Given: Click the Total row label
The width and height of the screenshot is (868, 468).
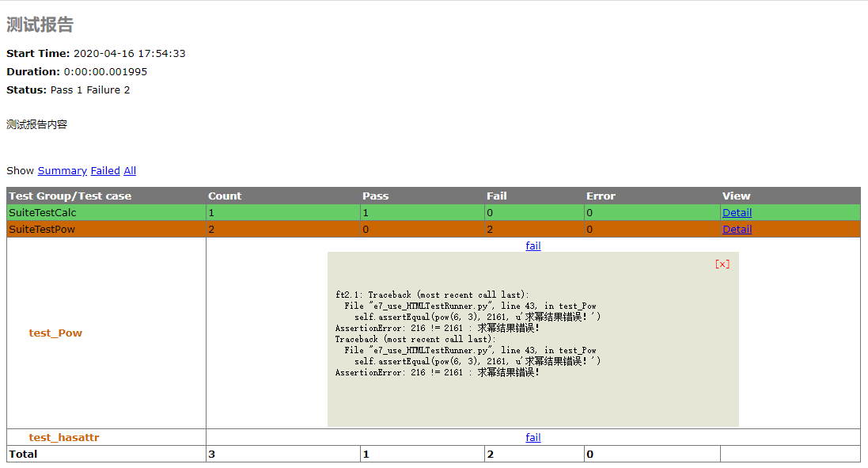Looking at the screenshot, I should [23, 455].
